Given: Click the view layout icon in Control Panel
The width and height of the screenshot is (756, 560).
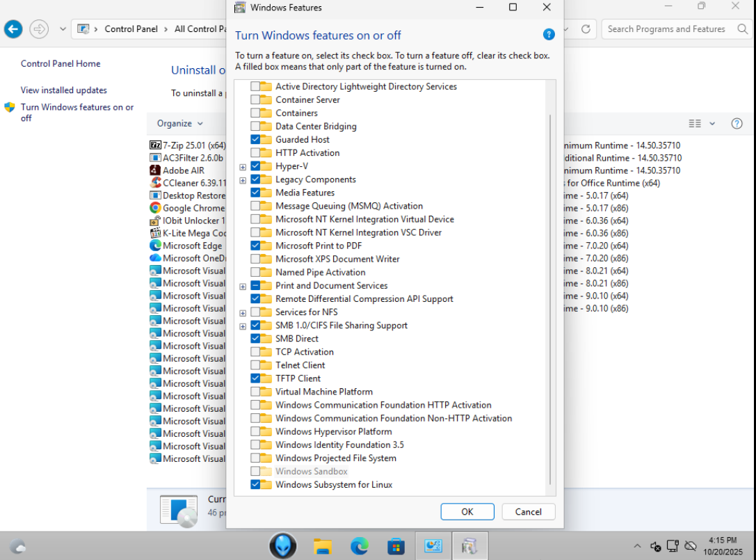Looking at the screenshot, I should [x=695, y=124].
